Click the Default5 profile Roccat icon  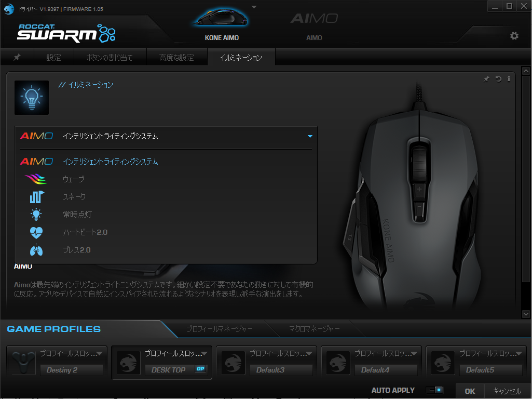(x=443, y=363)
